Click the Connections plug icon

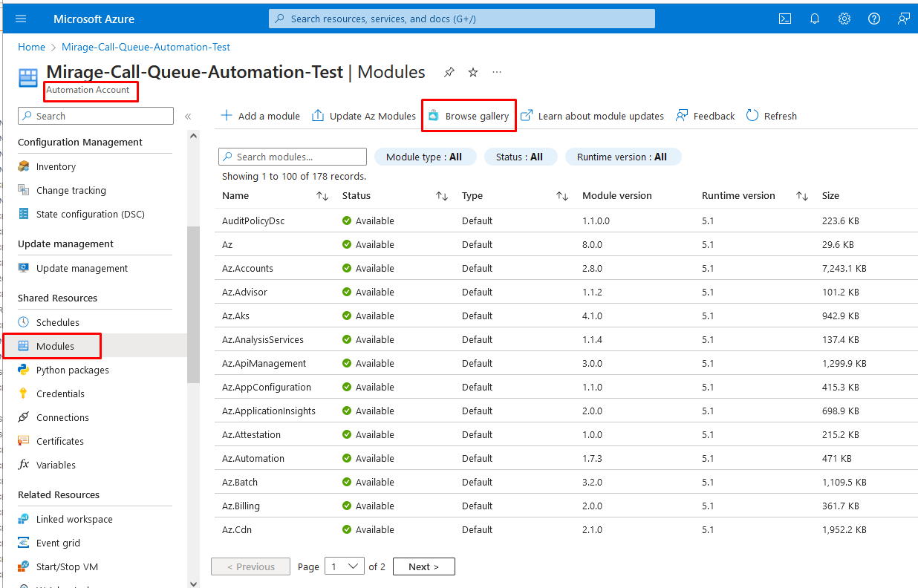(x=24, y=417)
